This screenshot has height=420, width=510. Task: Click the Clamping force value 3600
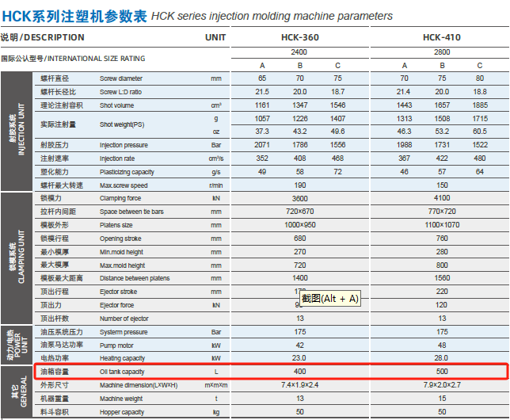click(300, 199)
